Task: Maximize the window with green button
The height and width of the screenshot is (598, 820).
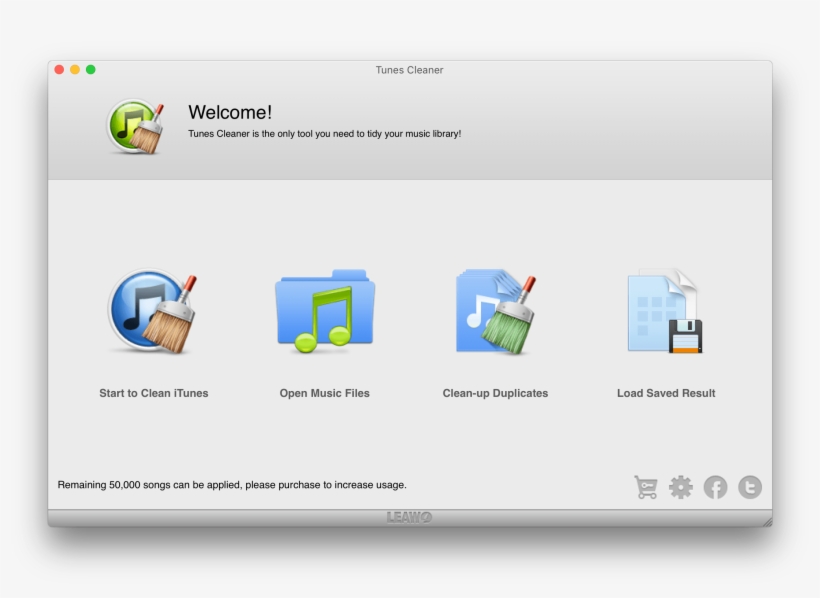Action: [x=90, y=70]
